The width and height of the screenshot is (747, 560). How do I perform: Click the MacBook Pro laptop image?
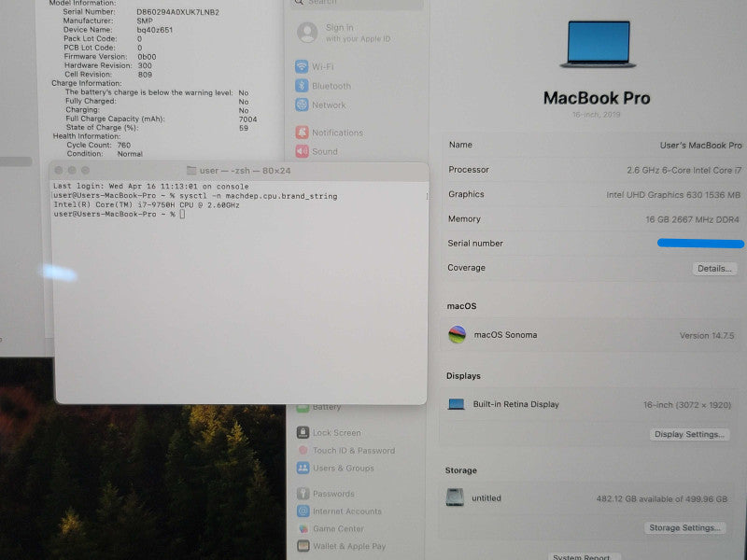coord(598,44)
